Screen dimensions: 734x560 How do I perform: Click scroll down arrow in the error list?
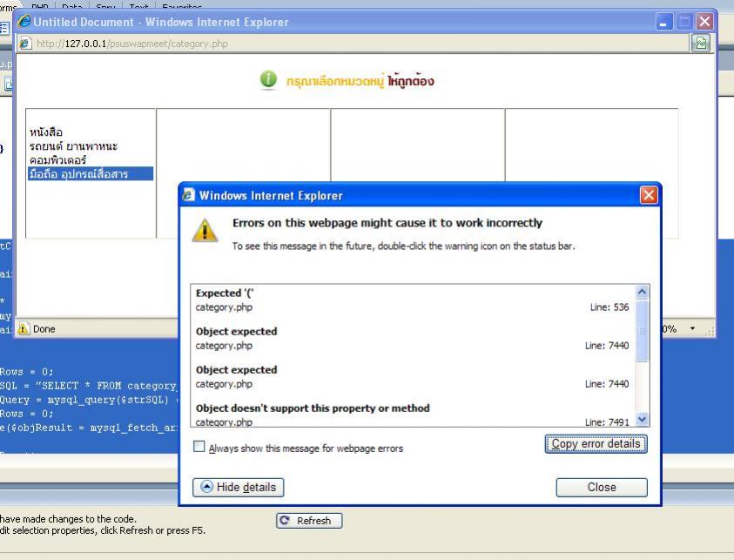coord(642,419)
